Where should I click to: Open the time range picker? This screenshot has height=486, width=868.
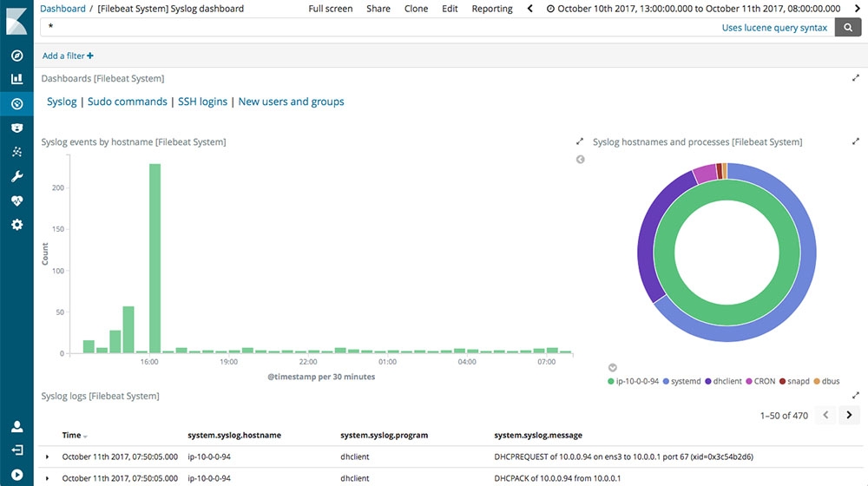coord(694,9)
